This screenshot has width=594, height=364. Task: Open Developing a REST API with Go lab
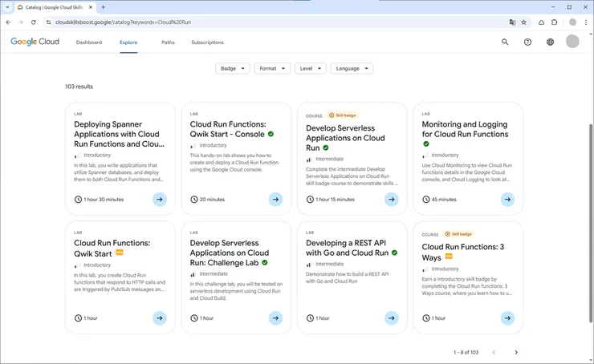pos(347,248)
